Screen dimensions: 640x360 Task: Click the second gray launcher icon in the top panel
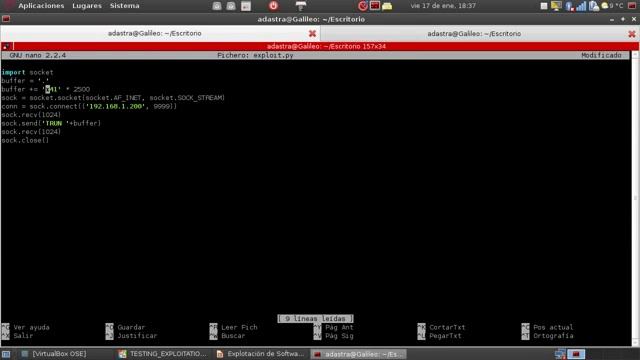click(231, 6)
